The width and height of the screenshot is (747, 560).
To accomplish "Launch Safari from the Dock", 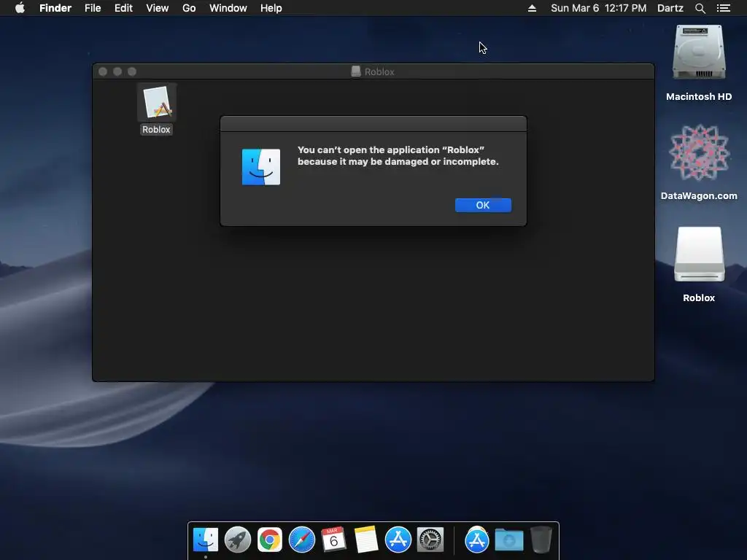I will pyautogui.click(x=302, y=540).
